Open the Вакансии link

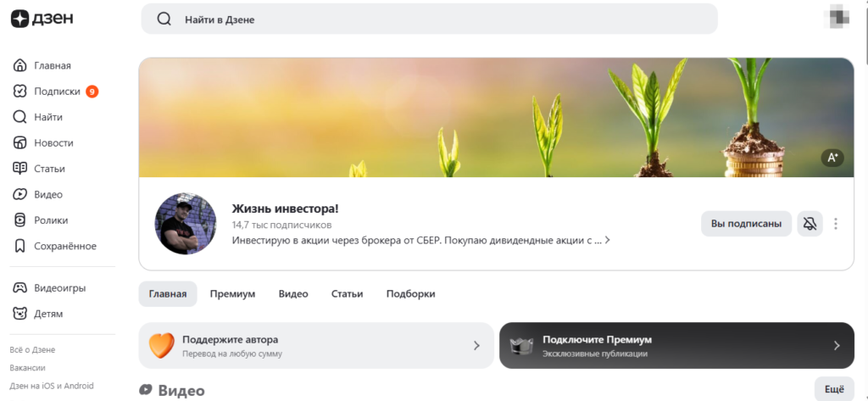[28, 367]
